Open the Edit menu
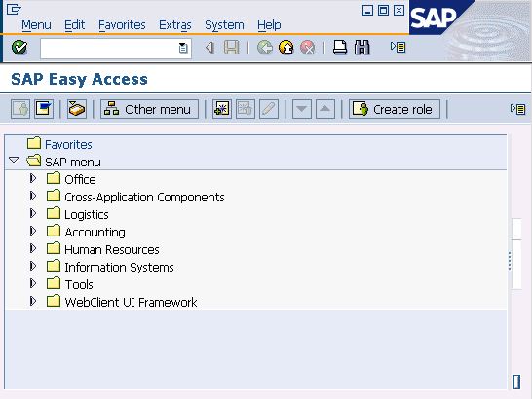The width and height of the screenshot is (532, 399). [74, 25]
